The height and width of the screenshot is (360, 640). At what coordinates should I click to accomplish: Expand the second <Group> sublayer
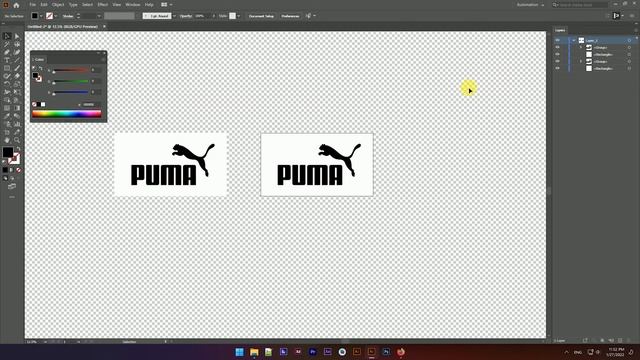click(x=581, y=61)
